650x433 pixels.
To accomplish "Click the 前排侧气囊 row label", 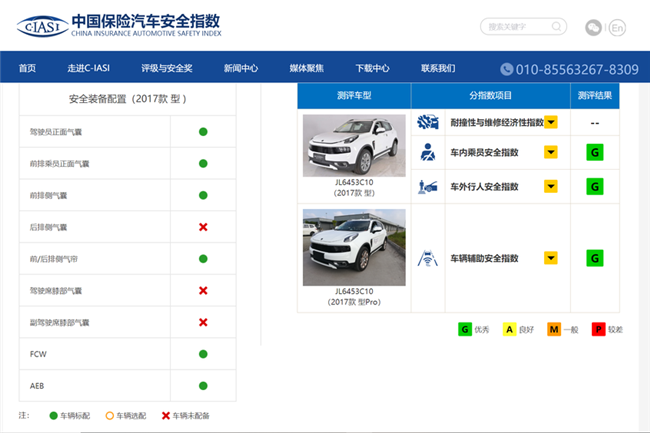I will pyautogui.click(x=48, y=196).
